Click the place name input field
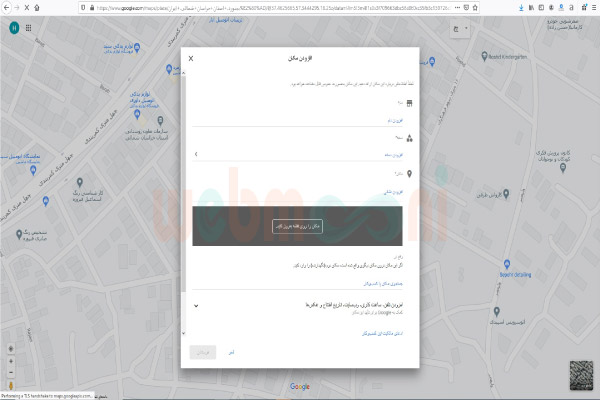This screenshot has height=400, width=600. pyautogui.click(x=300, y=113)
